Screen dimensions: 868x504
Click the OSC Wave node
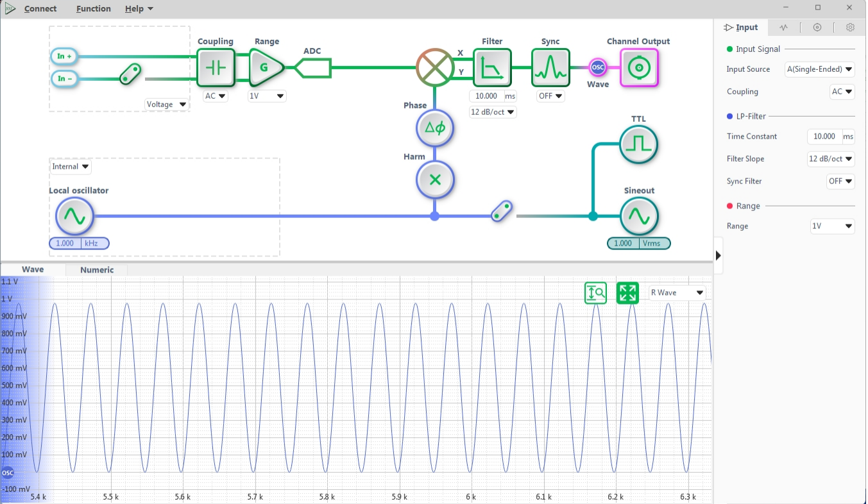[598, 67]
